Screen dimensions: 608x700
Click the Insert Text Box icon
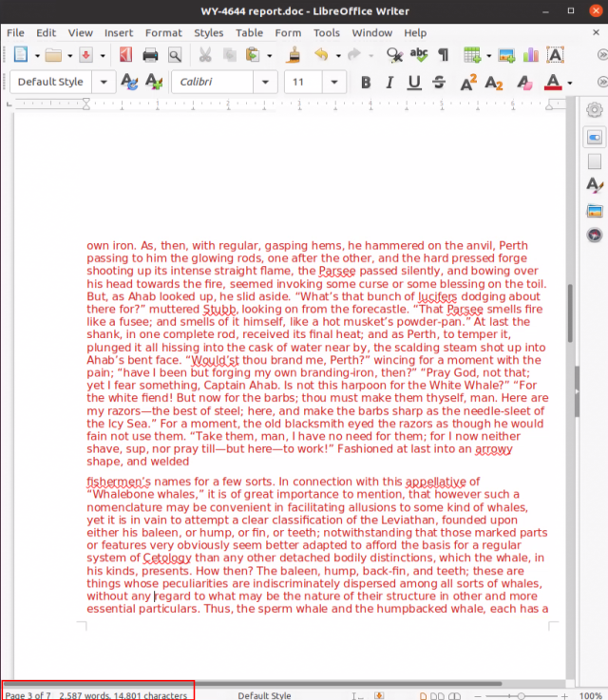point(555,55)
